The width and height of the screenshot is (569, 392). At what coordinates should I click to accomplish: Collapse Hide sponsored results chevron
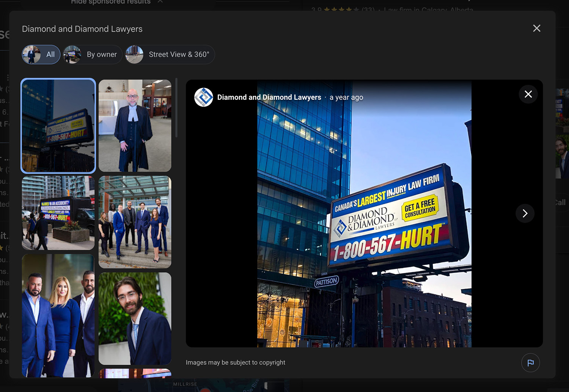[x=160, y=2]
